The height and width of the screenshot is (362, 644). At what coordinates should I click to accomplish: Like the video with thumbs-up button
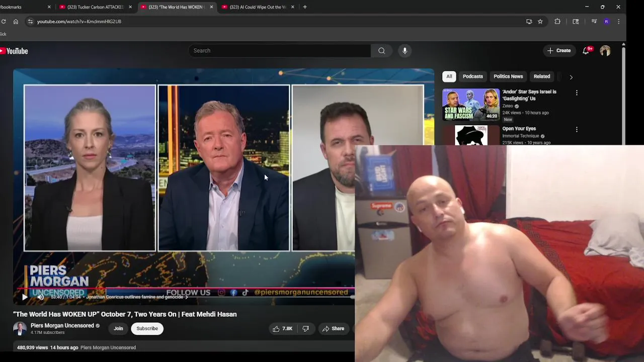point(283,329)
